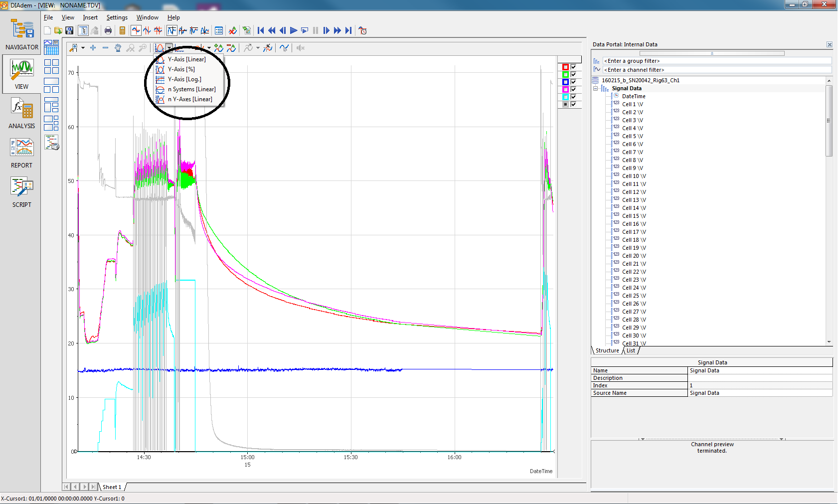Click the script recorder icon in layout sidebar

click(x=51, y=142)
